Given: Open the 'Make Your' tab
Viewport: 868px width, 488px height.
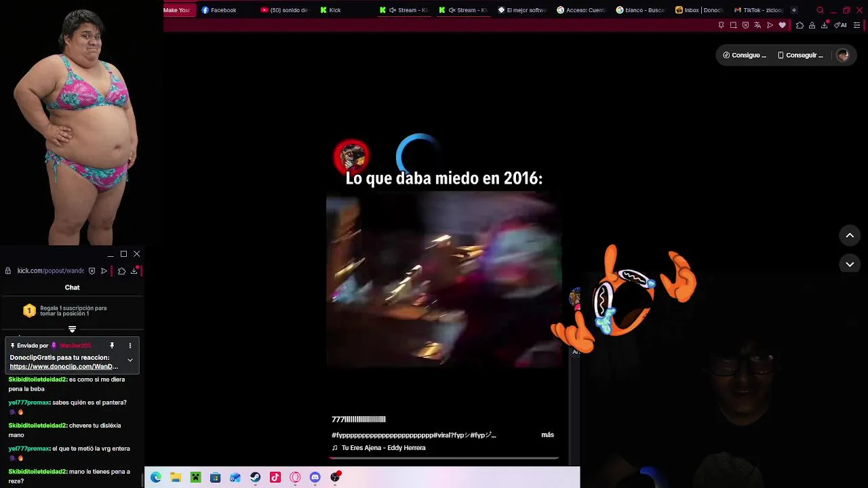Looking at the screenshot, I should 180,10.
